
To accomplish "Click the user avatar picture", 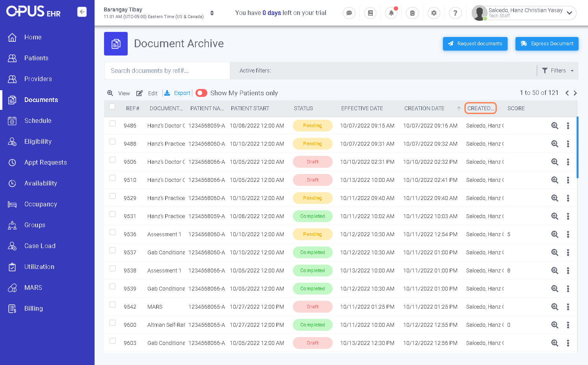I will tap(479, 13).
